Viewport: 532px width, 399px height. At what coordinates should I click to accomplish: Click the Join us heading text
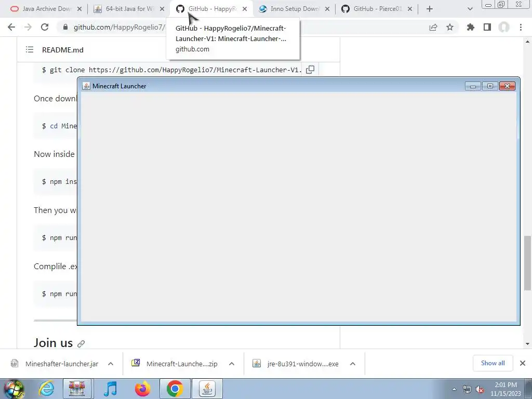click(53, 343)
